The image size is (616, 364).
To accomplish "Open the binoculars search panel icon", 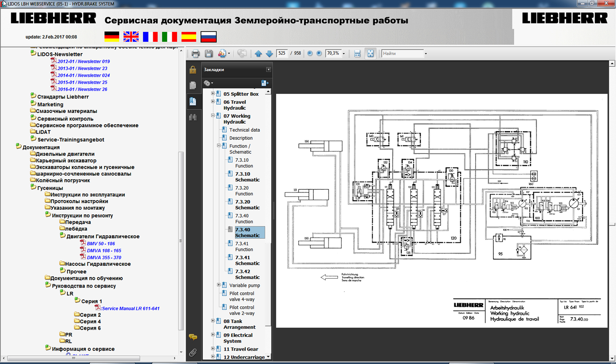I will click(193, 117).
